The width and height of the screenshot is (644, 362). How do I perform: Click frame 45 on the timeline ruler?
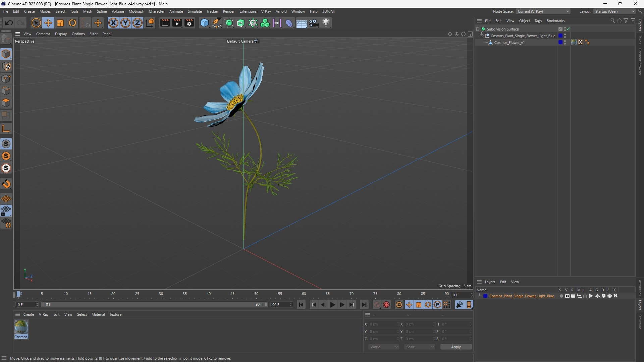232,294
